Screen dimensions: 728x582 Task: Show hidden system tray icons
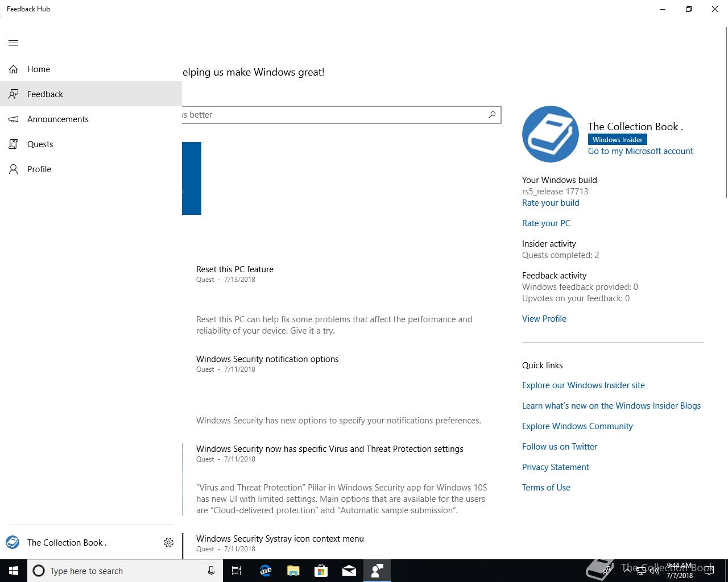(x=627, y=571)
